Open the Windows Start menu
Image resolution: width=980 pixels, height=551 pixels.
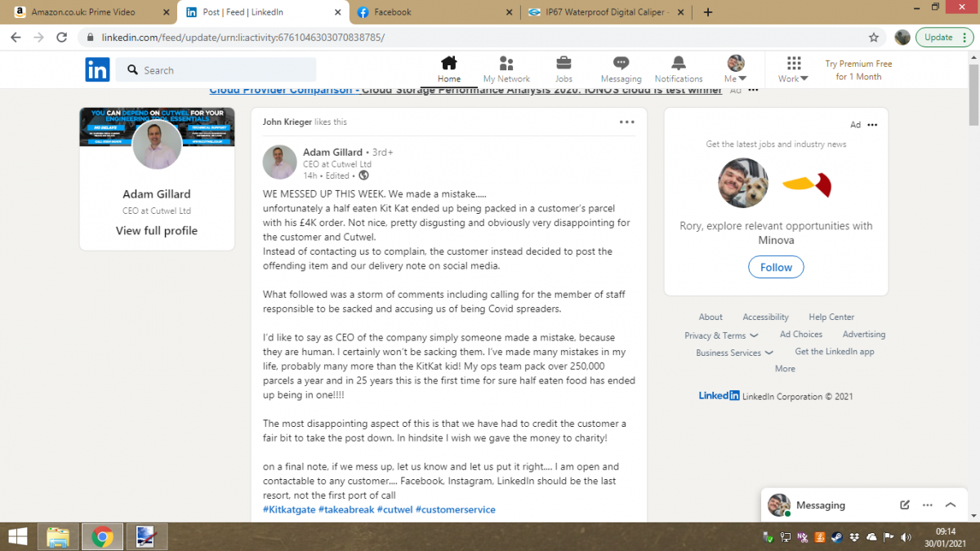point(16,536)
